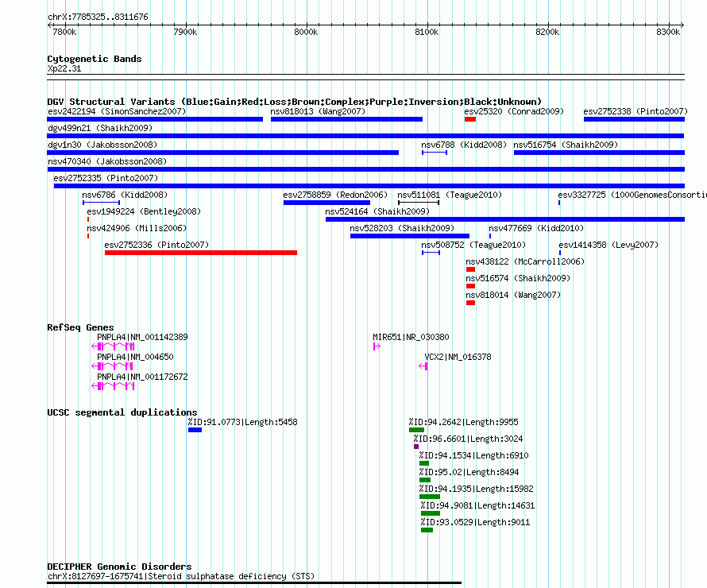This screenshot has width=707, height=588.
Task: Click the red nsv438122 (McCarroll2006) block
Action: pyautogui.click(x=470, y=269)
